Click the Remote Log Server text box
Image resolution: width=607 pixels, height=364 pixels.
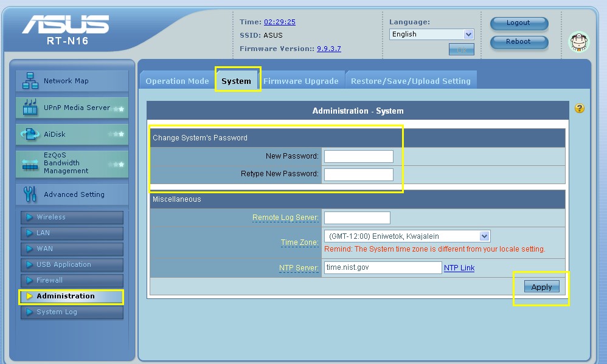356,218
